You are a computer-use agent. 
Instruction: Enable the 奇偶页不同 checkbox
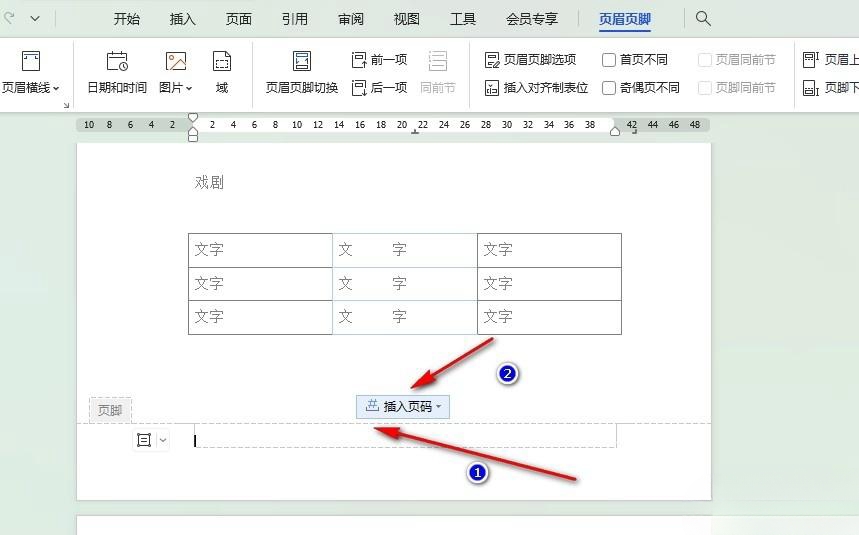click(x=609, y=88)
